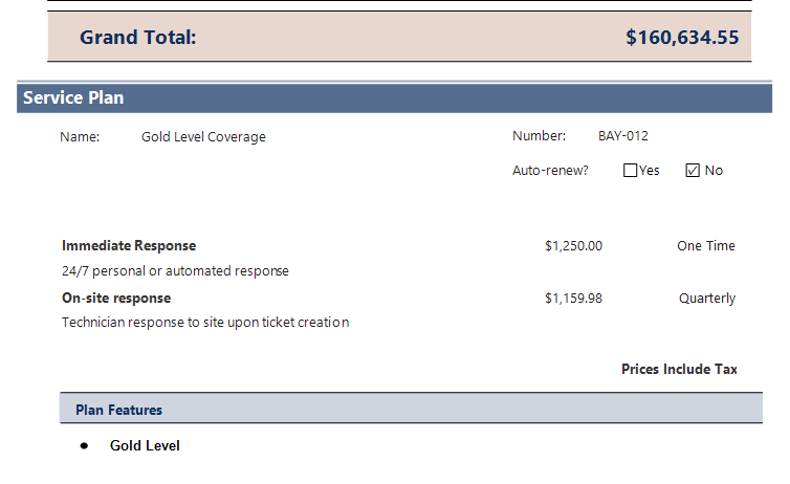The image size is (790, 484).
Task: Select the Immediate Response heading
Action: (129, 246)
